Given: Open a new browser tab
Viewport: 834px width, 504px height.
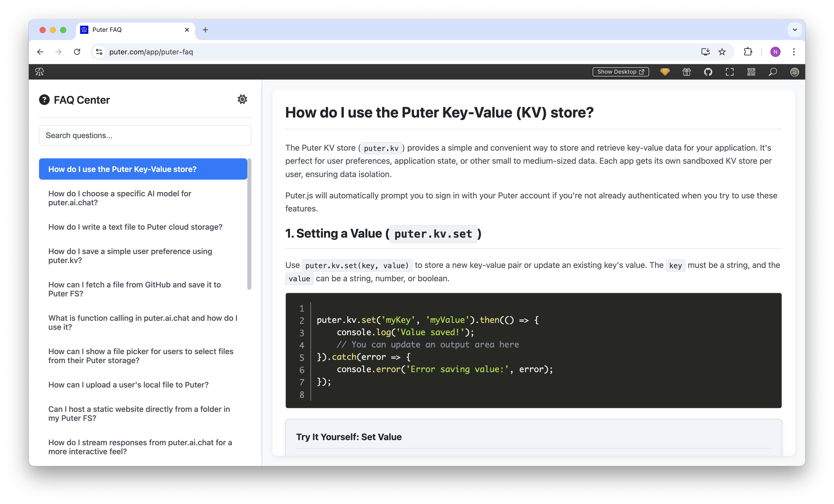Looking at the screenshot, I should click(x=205, y=30).
